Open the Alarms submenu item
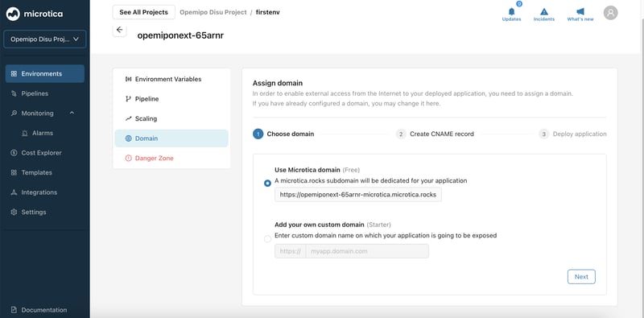The height and width of the screenshot is (318, 644). point(45,133)
